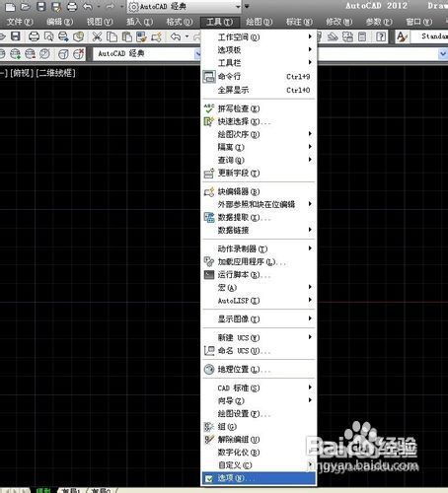Click the Publish icon in the standard toolbar
The image size is (448, 493).
(63, 36)
